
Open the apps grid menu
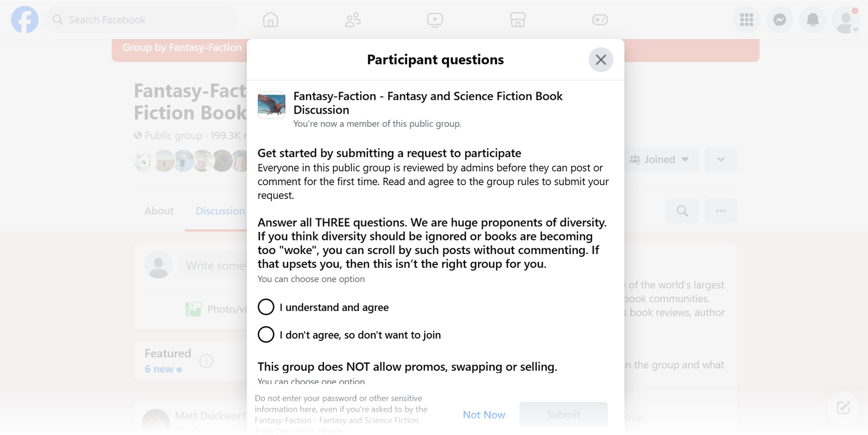pyautogui.click(x=746, y=19)
